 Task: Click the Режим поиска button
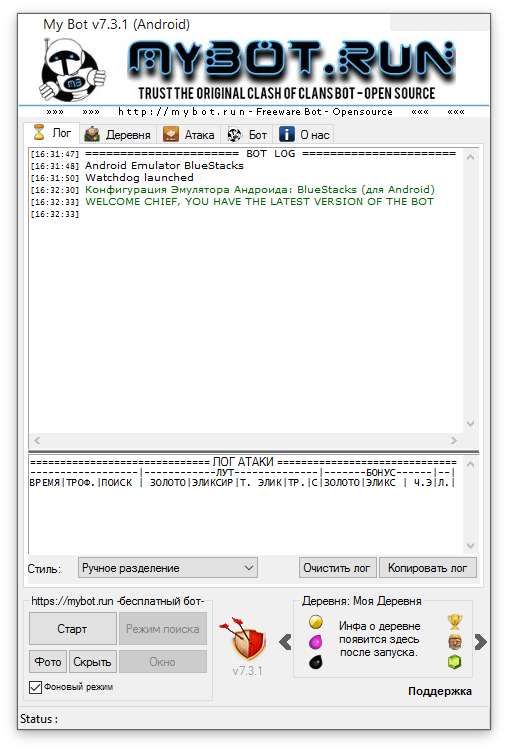[163, 629]
